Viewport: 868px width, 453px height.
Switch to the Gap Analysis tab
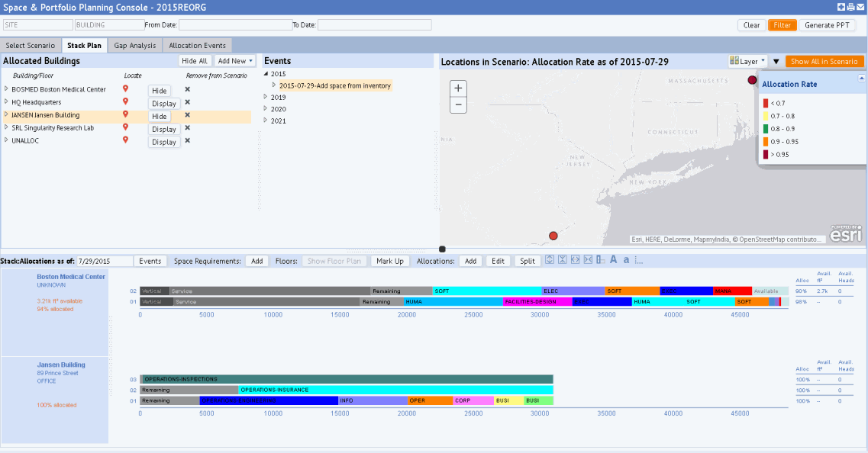[134, 45]
